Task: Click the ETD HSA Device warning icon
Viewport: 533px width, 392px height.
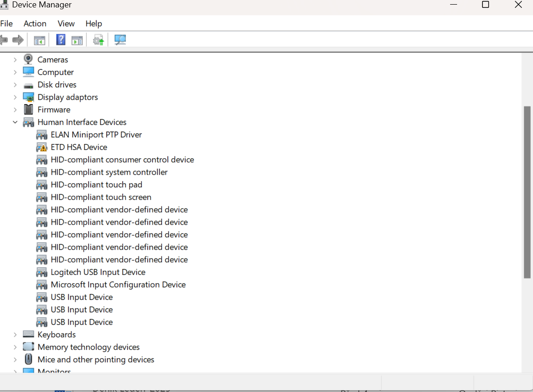Action: pos(42,147)
